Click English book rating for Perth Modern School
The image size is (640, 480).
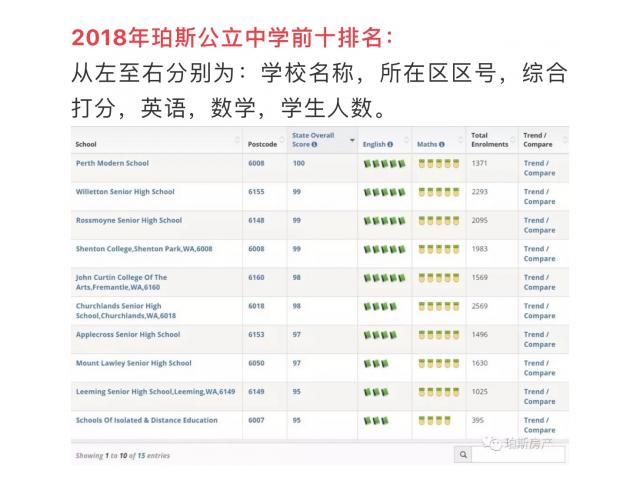pos(384,164)
